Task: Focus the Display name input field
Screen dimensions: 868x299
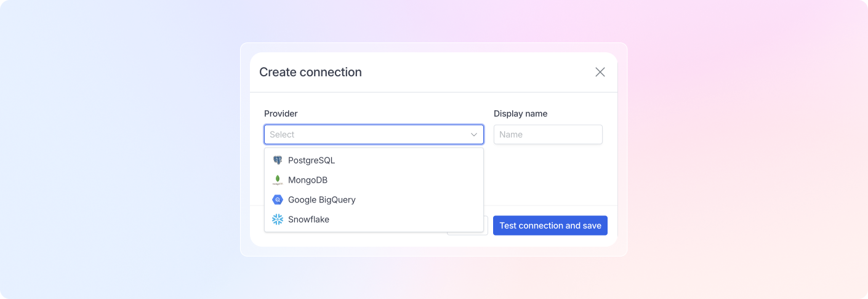Action: coord(548,135)
